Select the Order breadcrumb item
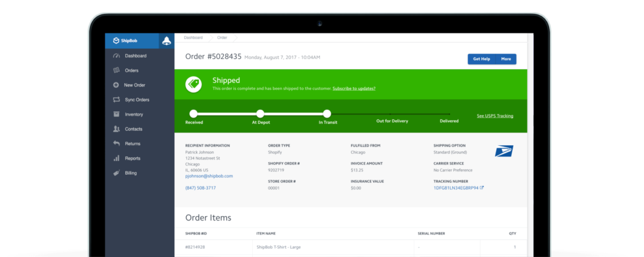Image resolution: width=644 pixels, height=257 pixels. (x=222, y=38)
